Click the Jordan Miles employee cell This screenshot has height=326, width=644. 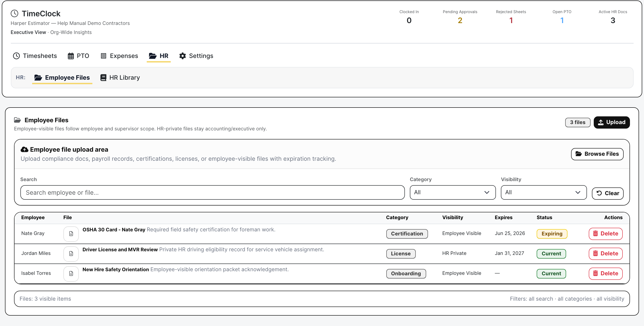[x=36, y=253]
